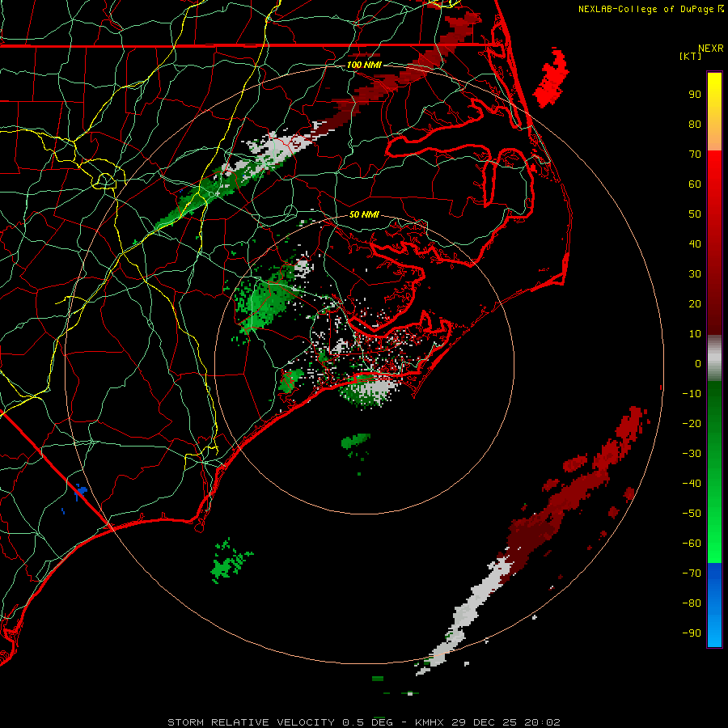The height and width of the screenshot is (728, 728).
Task: Pick the gray zero-velocity segment of the color bar
Action: click(x=714, y=358)
